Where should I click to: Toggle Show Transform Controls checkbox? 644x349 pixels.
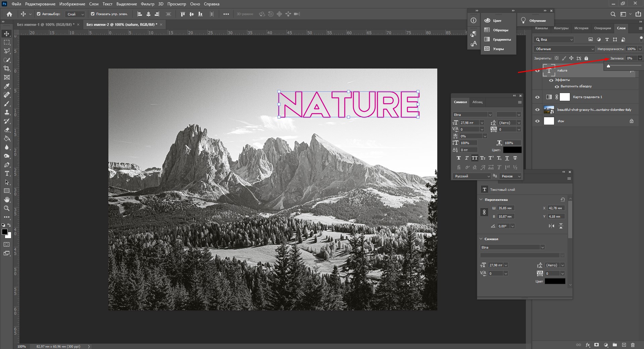(93, 14)
